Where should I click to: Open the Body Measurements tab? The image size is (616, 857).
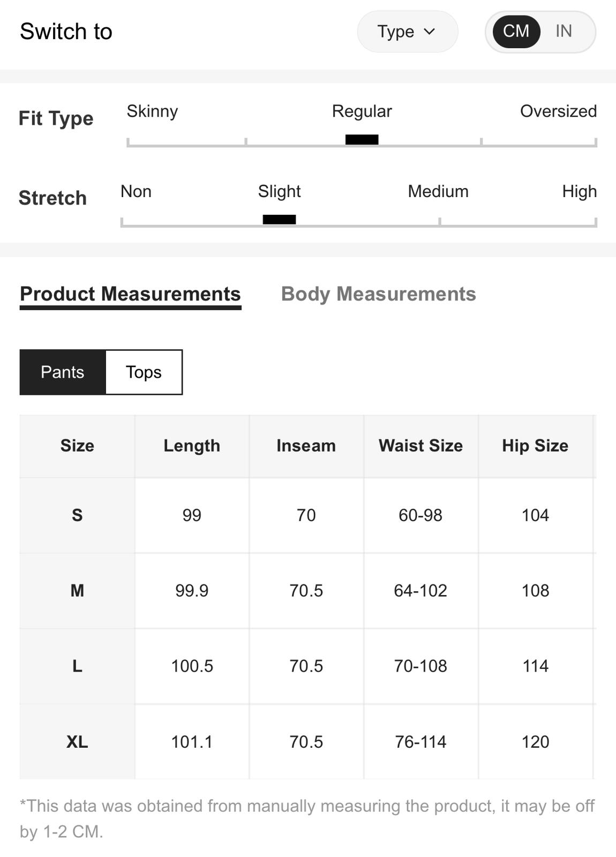pyautogui.click(x=378, y=294)
